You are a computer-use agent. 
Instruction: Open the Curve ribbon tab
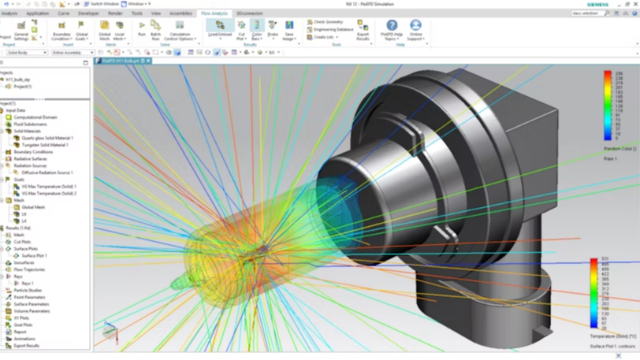63,13
